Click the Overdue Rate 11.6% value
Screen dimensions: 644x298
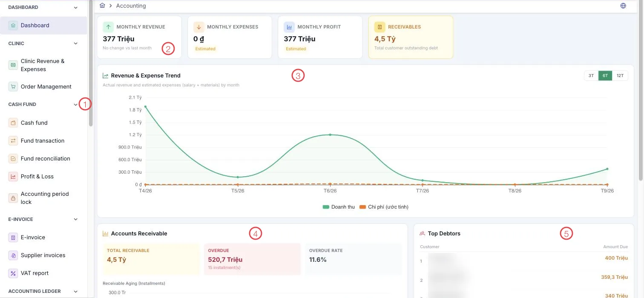click(318, 260)
